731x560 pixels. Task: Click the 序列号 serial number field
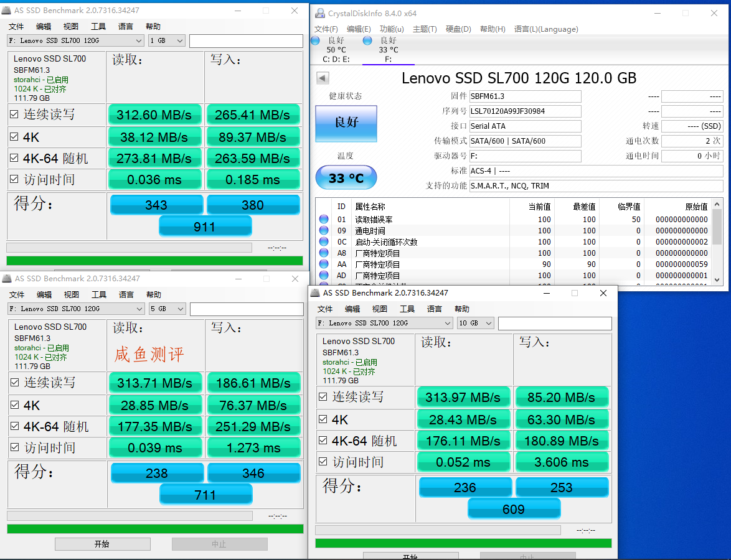[525, 111]
